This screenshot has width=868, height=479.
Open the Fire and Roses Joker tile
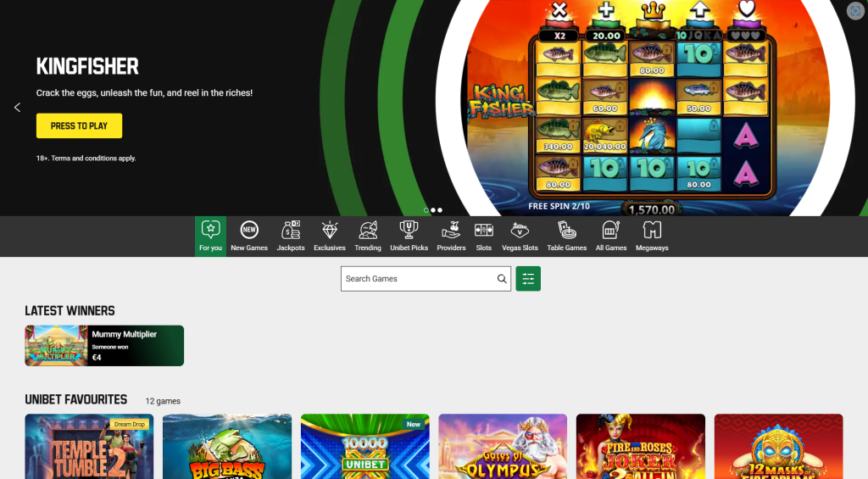tap(641, 446)
